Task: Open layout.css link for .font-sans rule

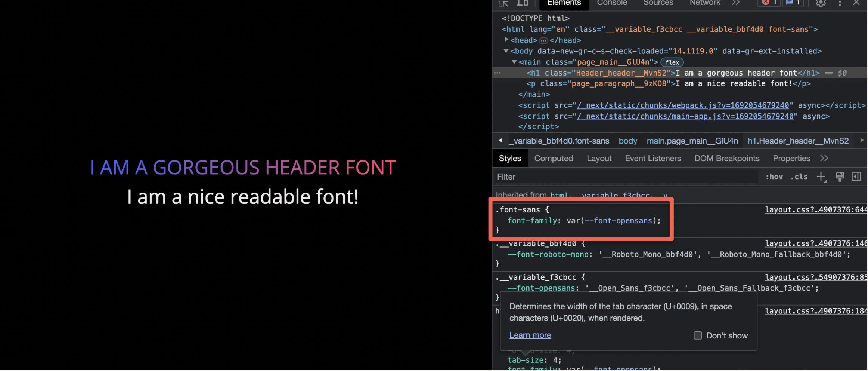Action: (816, 210)
